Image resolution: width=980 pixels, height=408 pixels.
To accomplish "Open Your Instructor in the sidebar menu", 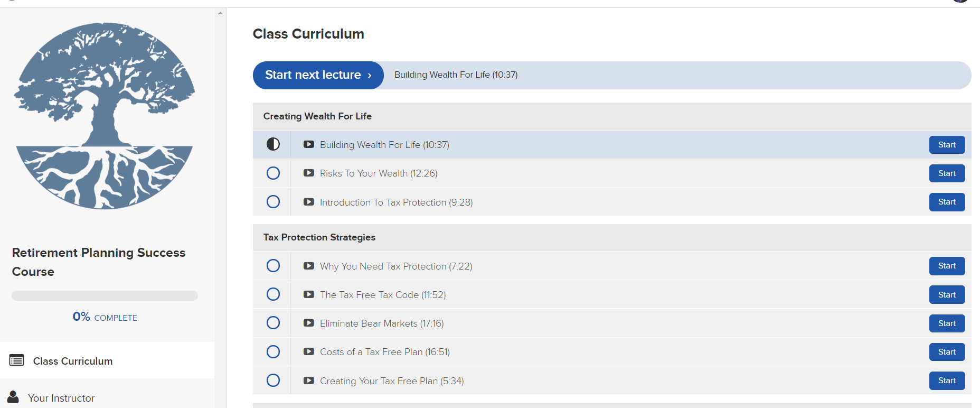I will pyautogui.click(x=61, y=398).
